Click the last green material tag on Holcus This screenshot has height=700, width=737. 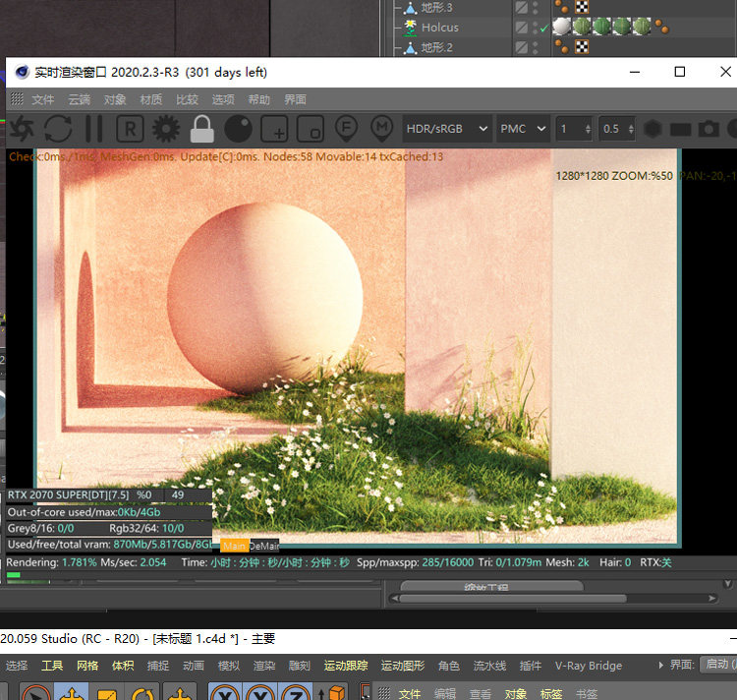(x=642, y=27)
